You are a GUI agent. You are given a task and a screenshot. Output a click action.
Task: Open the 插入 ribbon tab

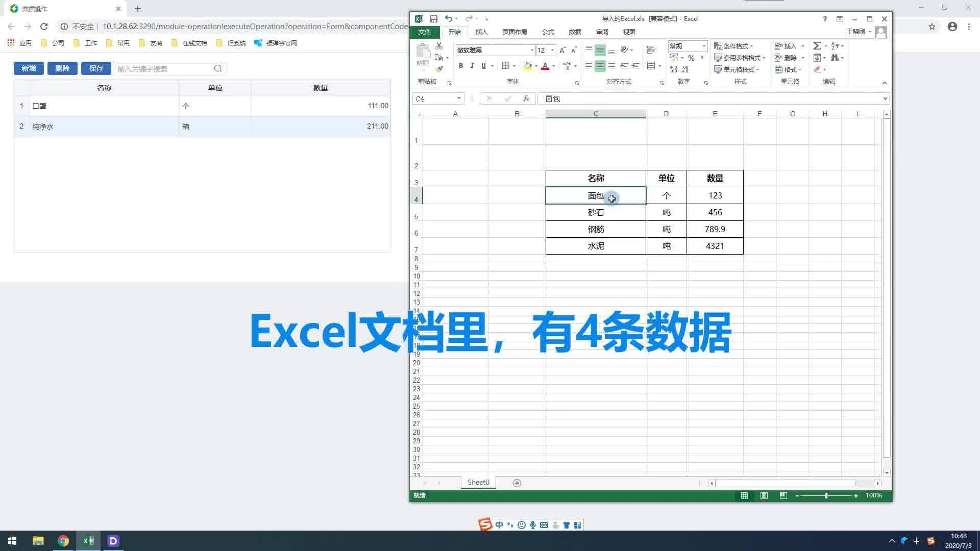(481, 32)
